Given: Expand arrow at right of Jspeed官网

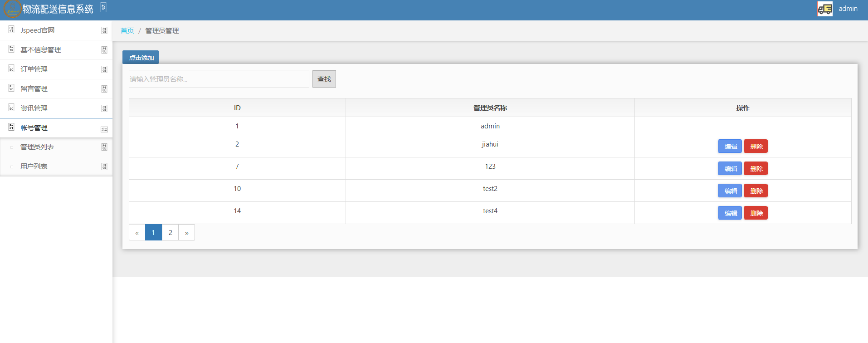Looking at the screenshot, I should (104, 30).
